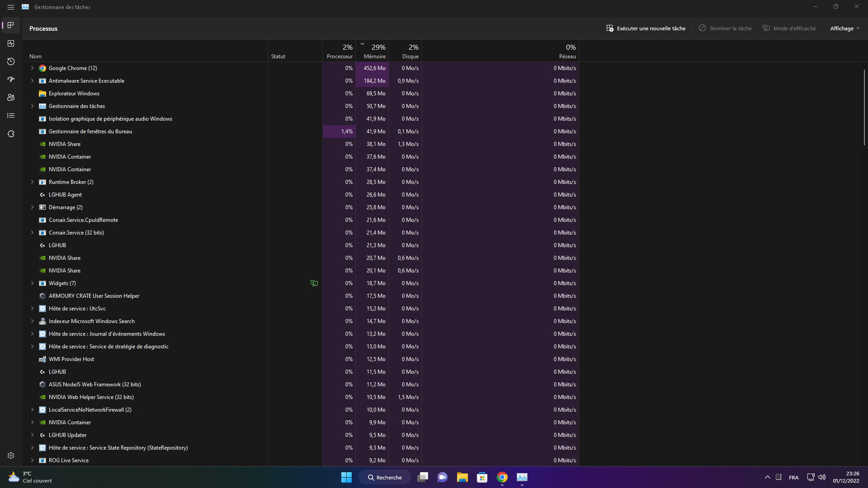868x488 pixels.
Task: Sort by the Mémoire column header
Action: click(x=372, y=51)
